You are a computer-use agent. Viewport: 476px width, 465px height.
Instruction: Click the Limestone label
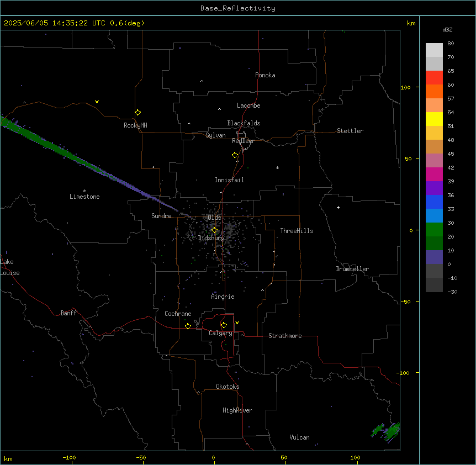84,197
